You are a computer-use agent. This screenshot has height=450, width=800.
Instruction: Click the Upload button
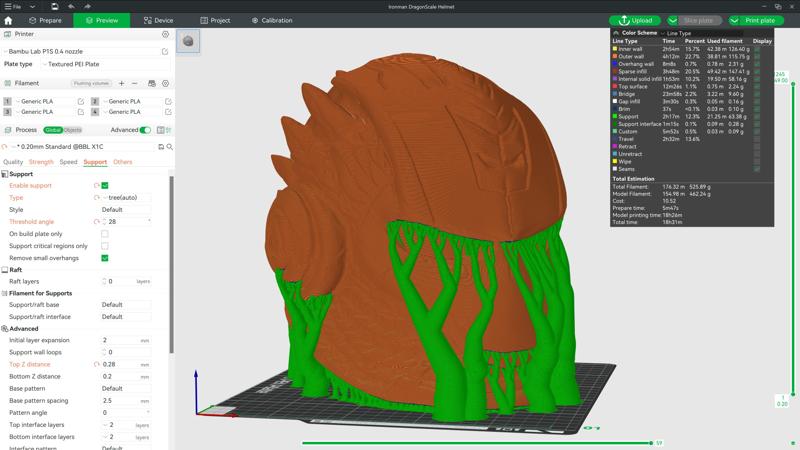[x=635, y=20]
